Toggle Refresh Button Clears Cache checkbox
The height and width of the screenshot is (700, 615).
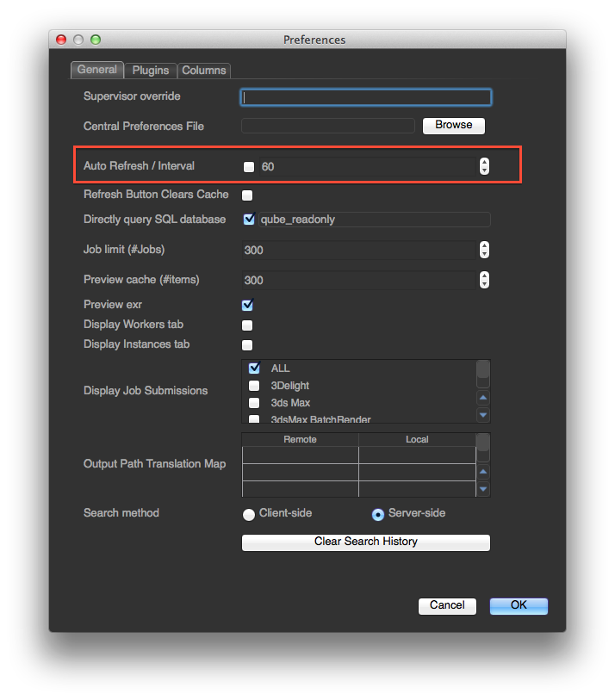point(247,195)
